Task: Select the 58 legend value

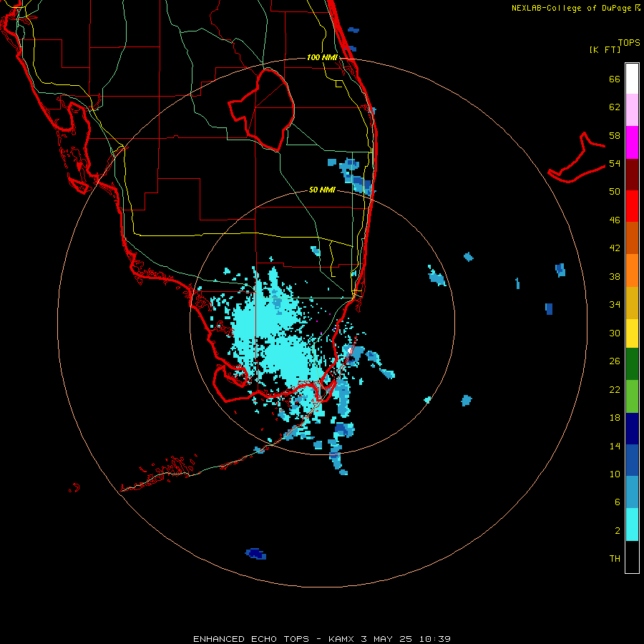Action: tap(615, 135)
